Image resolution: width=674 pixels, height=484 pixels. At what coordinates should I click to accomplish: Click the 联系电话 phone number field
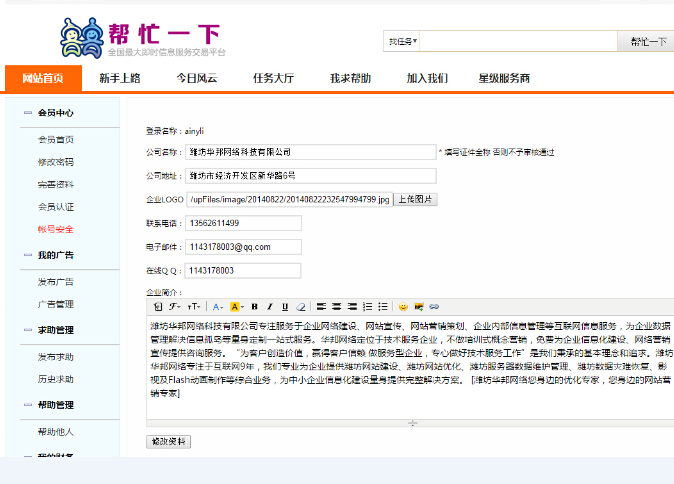pos(243,223)
